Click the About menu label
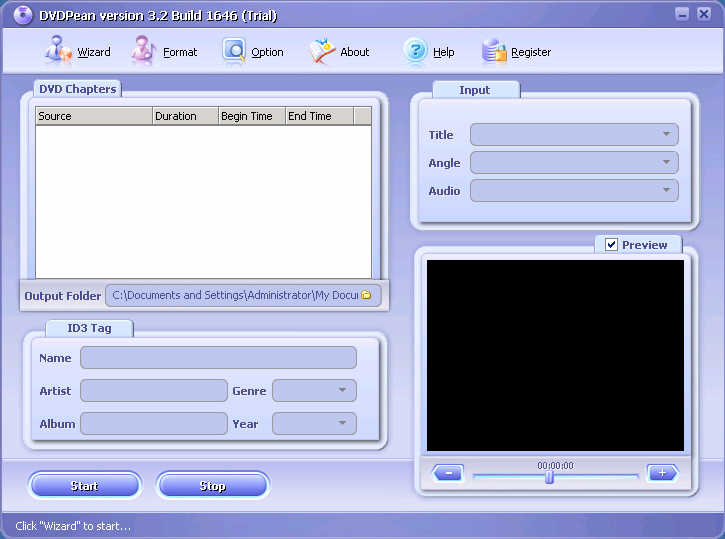The height and width of the screenshot is (539, 725). pos(355,52)
